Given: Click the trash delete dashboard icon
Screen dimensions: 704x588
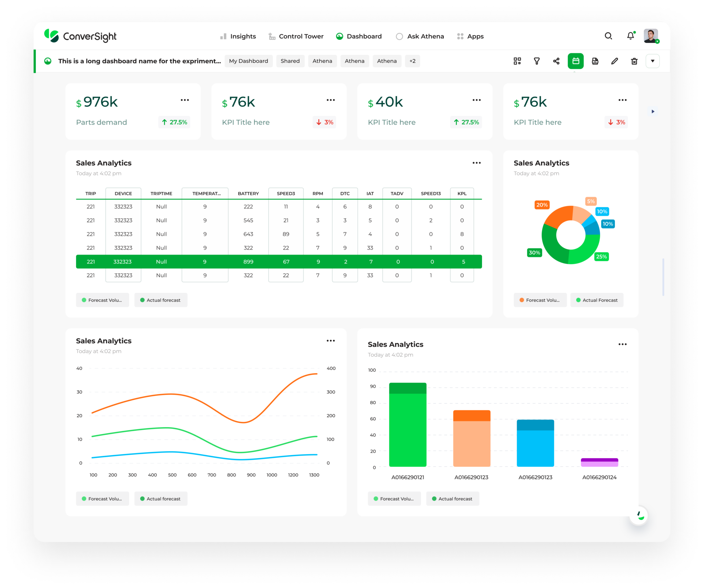Looking at the screenshot, I should (634, 61).
